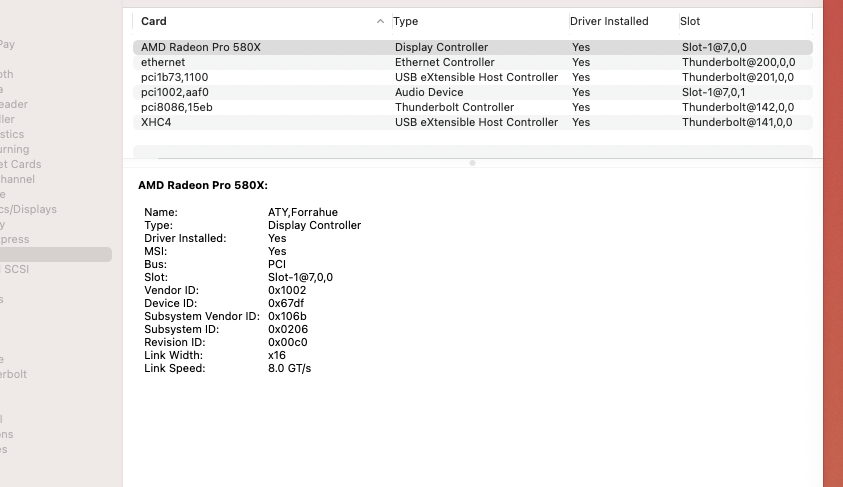Image resolution: width=843 pixels, height=487 pixels.
Task: Click Thunderbolt@200,0,0 slot cell
Action: point(738,62)
